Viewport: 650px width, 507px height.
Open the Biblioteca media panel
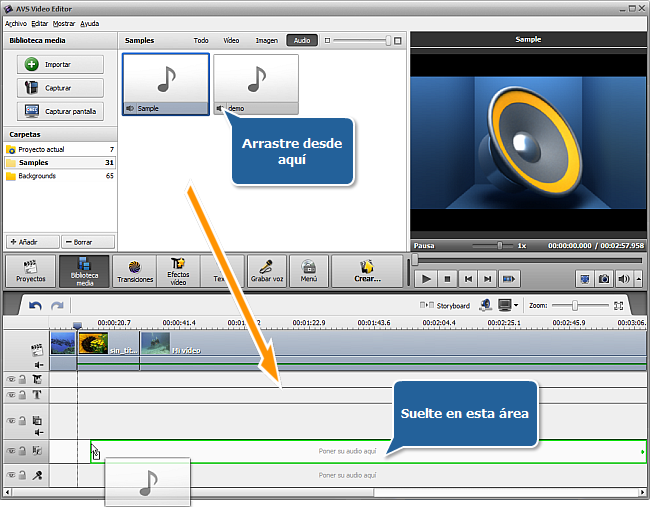pyautogui.click(x=85, y=272)
